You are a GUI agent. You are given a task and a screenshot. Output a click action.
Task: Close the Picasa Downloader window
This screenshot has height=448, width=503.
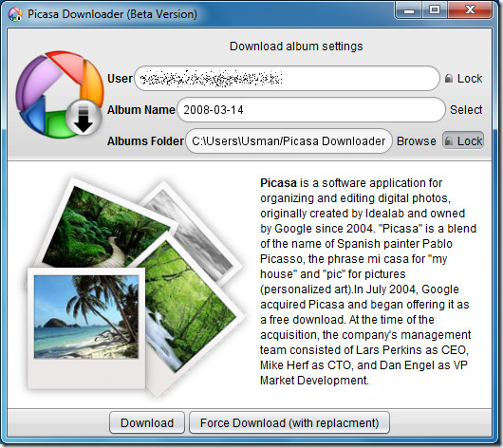470,10
